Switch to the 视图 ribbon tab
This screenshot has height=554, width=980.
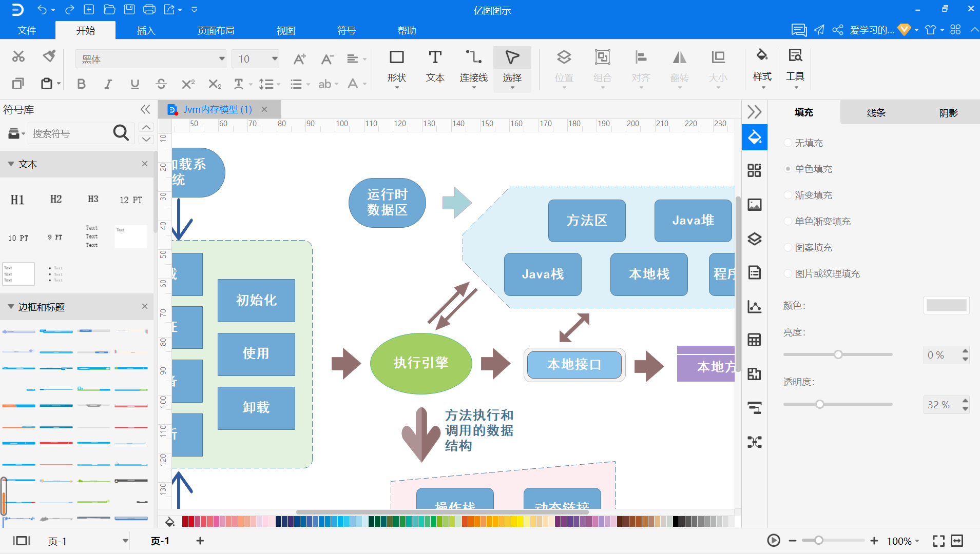click(x=286, y=30)
